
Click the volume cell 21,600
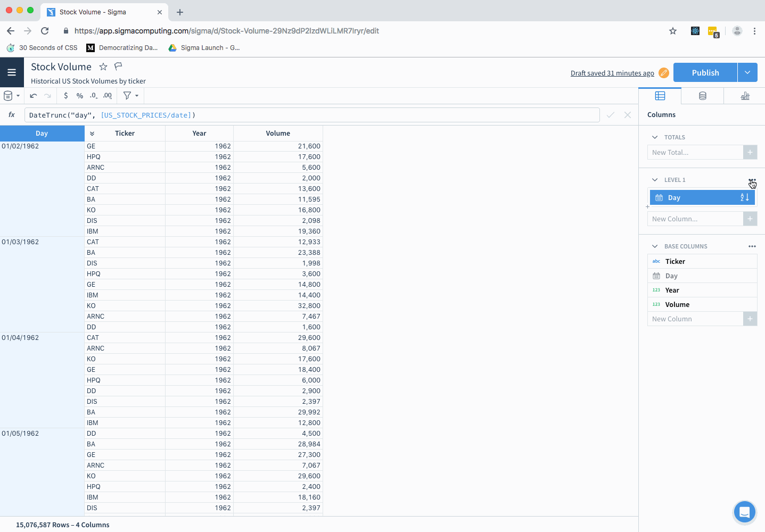pyautogui.click(x=278, y=146)
